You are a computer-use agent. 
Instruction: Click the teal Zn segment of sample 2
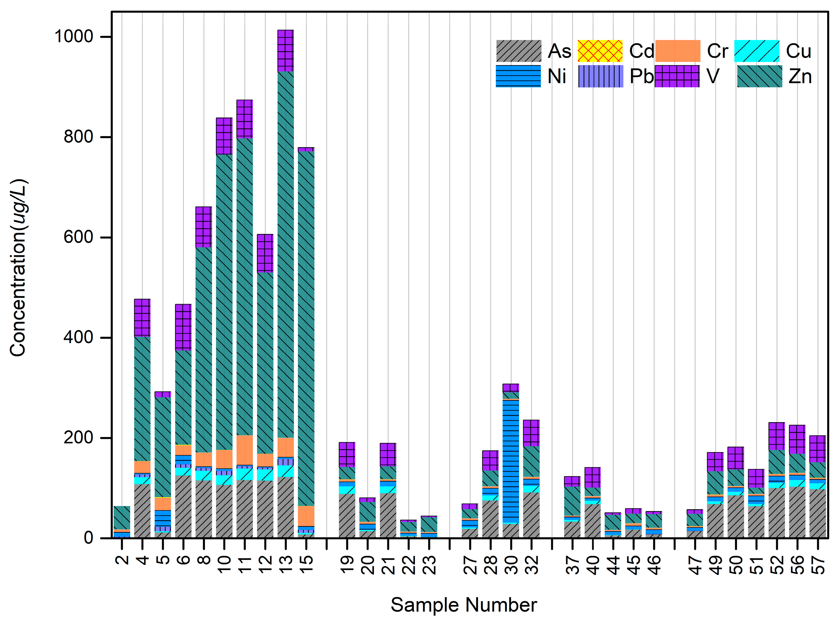coord(122,518)
